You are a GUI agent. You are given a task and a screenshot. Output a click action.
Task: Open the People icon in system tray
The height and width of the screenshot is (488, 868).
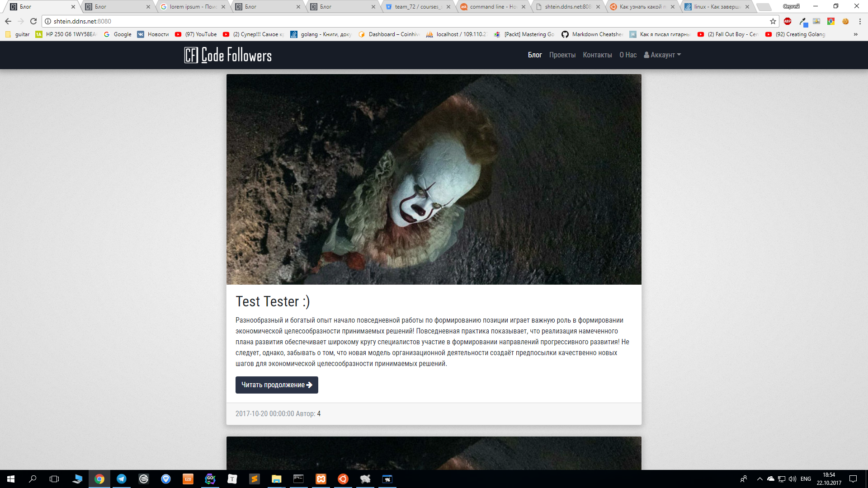pyautogui.click(x=744, y=479)
